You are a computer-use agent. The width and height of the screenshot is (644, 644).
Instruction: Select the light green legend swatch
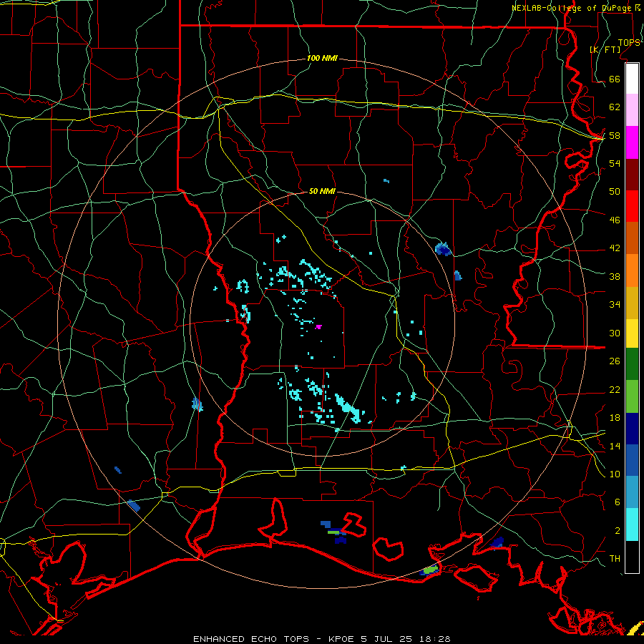(632, 396)
